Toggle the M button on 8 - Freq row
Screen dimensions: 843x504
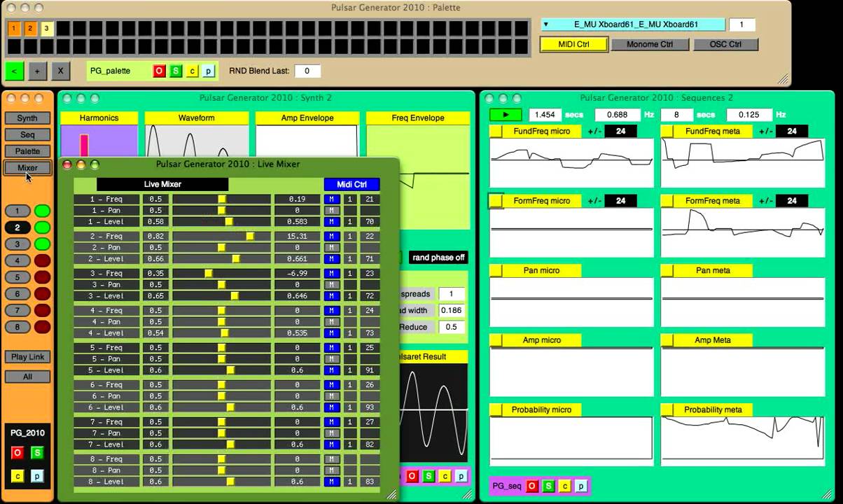pos(332,459)
